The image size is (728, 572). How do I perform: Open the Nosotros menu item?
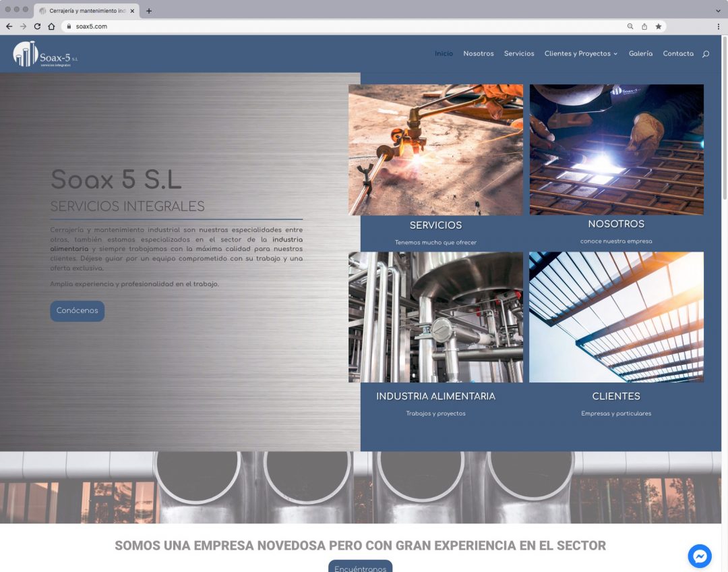tap(478, 54)
